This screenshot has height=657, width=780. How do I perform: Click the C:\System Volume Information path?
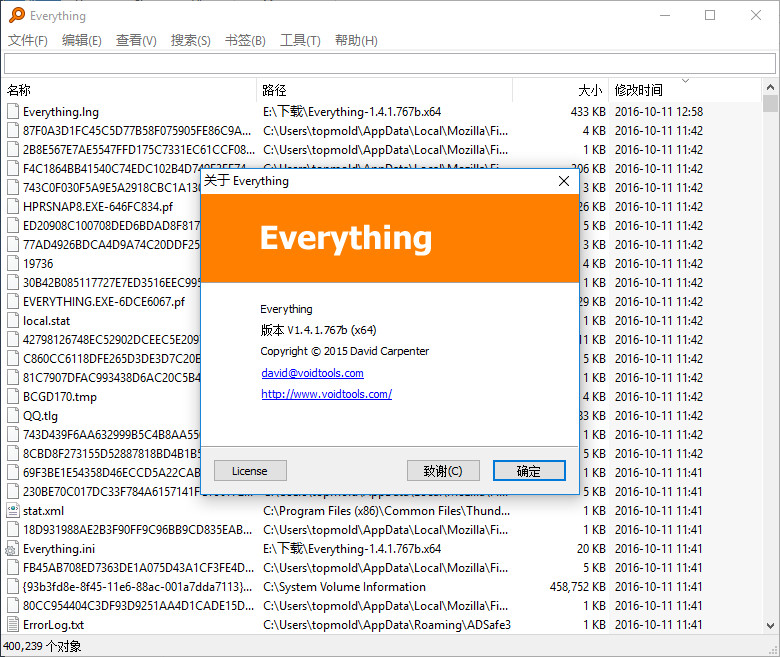(344, 587)
